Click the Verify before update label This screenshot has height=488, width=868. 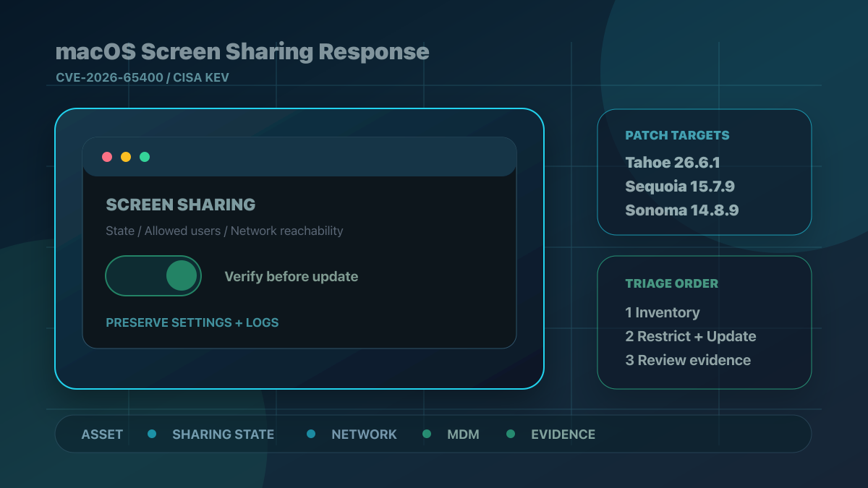point(292,277)
